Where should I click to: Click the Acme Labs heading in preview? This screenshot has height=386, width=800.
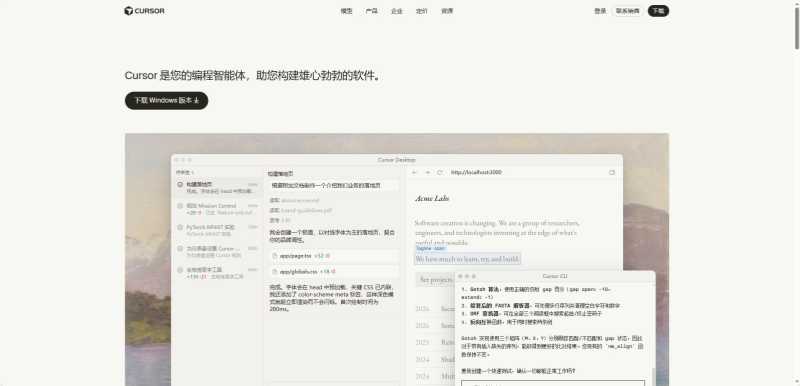click(432, 198)
